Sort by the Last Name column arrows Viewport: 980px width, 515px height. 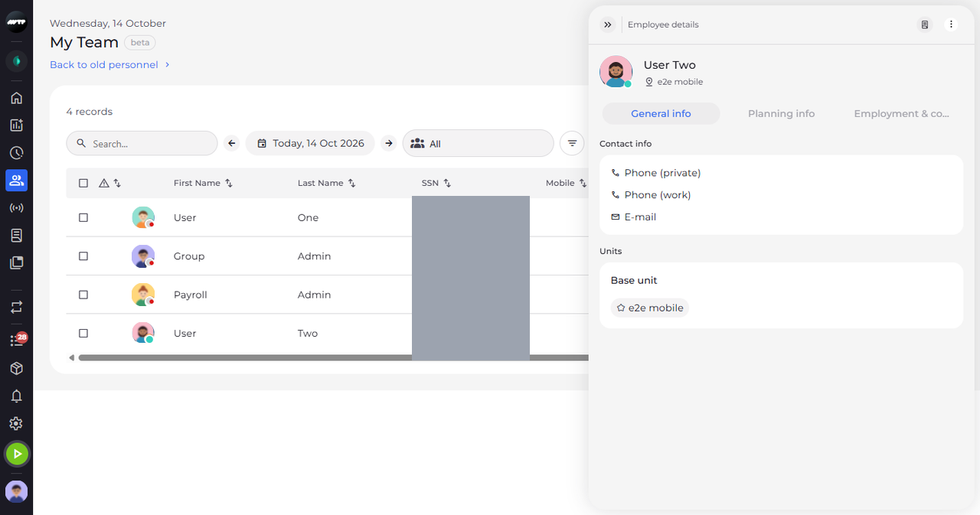click(x=352, y=183)
